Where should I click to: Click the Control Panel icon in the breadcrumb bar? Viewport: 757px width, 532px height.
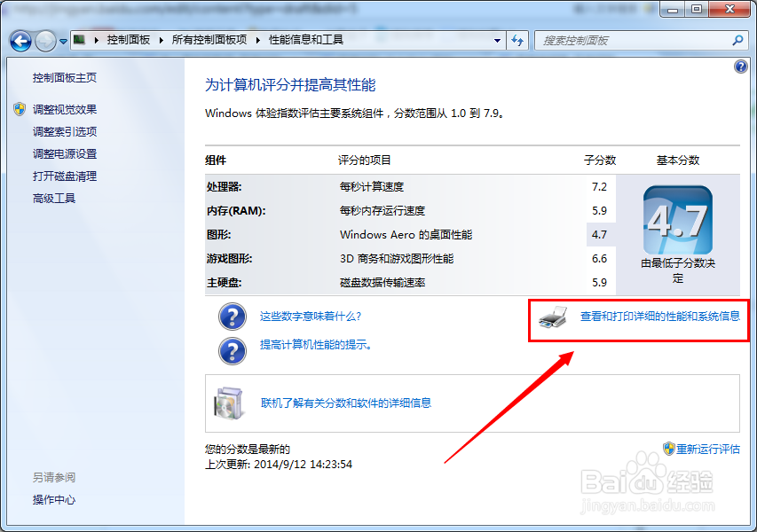tap(78, 40)
